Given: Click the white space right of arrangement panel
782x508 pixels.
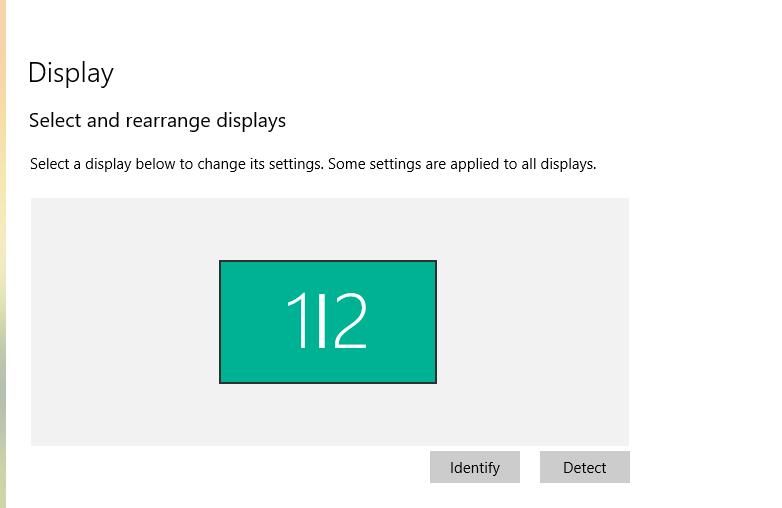Looking at the screenshot, I should tap(705, 322).
